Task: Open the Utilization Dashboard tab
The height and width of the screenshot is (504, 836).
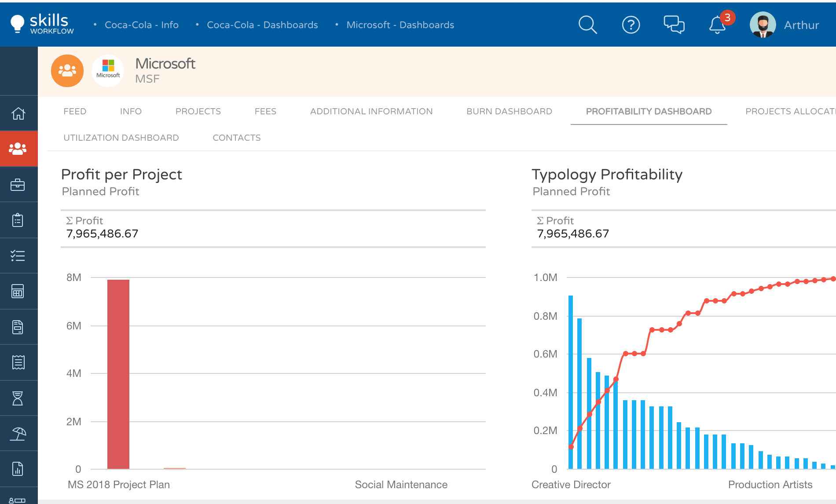Action: [121, 138]
